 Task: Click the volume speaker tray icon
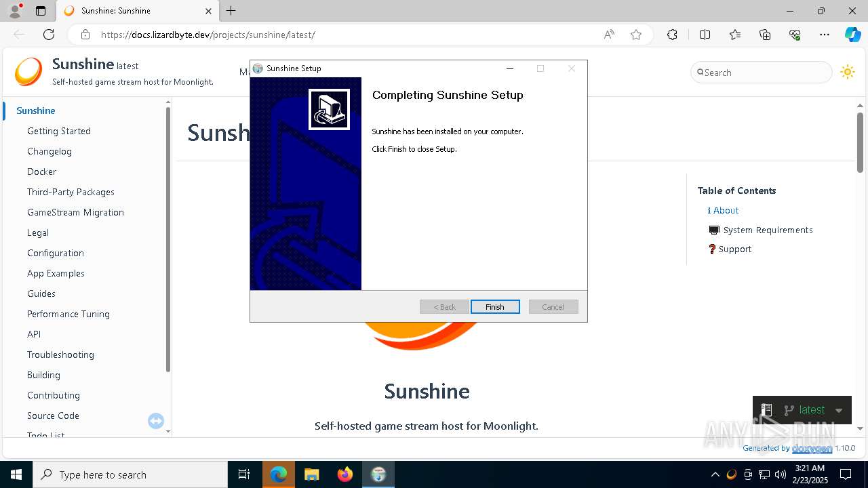[x=781, y=474]
